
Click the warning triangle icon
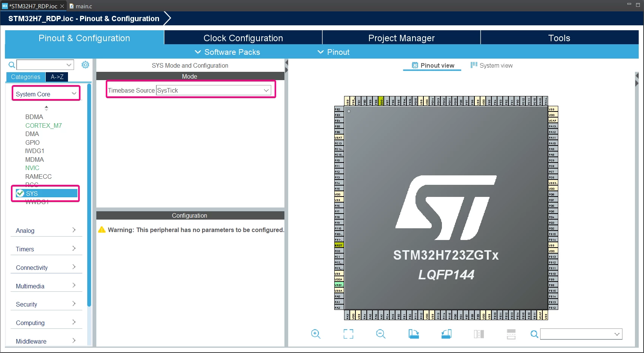pyautogui.click(x=102, y=229)
